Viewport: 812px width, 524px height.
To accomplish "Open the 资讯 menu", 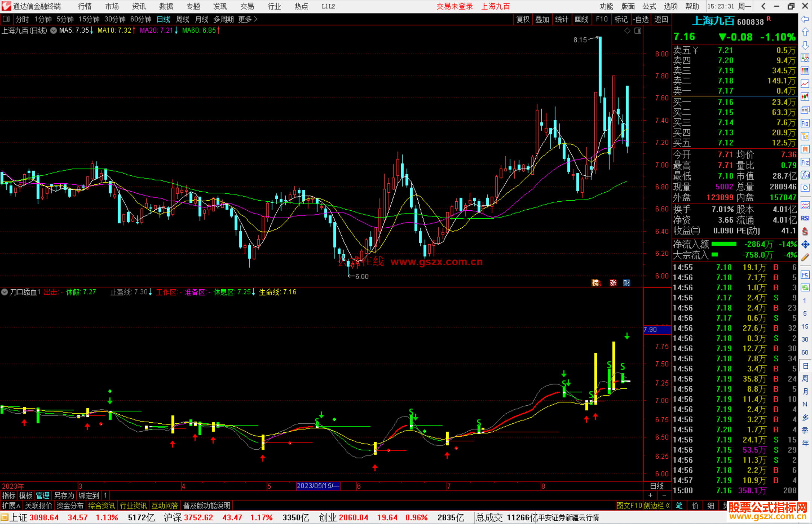I will [139, 6].
